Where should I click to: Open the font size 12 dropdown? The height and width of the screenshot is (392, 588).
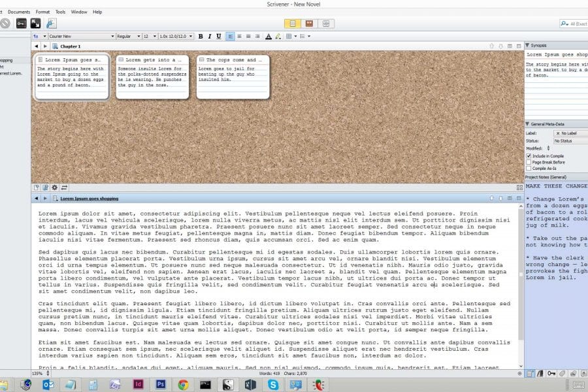click(x=149, y=37)
